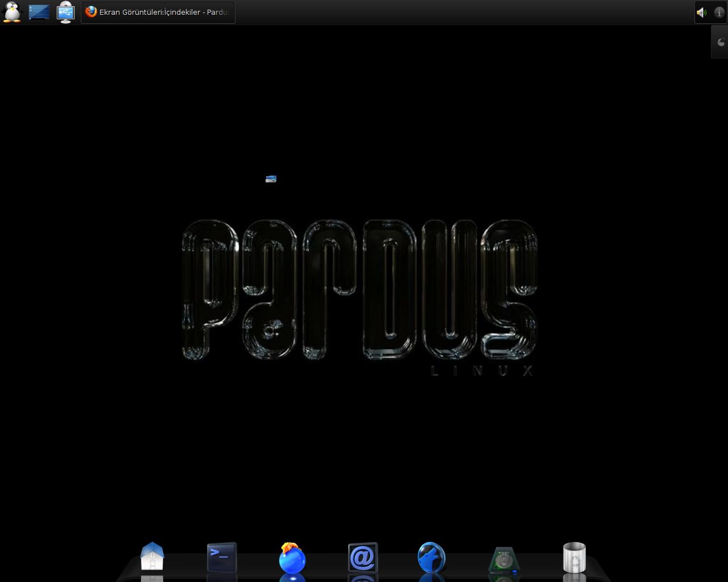Open the Tux penguin application menu
The width and height of the screenshot is (728, 582).
[x=12, y=12]
